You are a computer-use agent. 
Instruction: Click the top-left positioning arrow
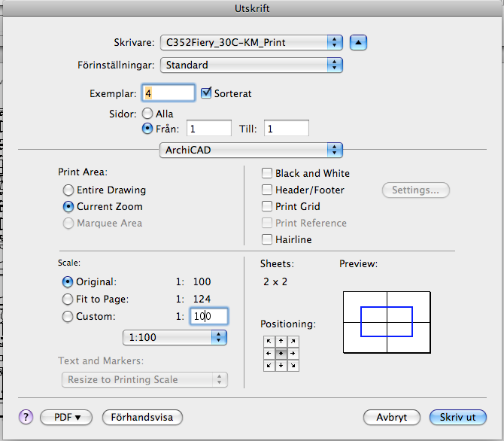pyautogui.click(x=269, y=340)
